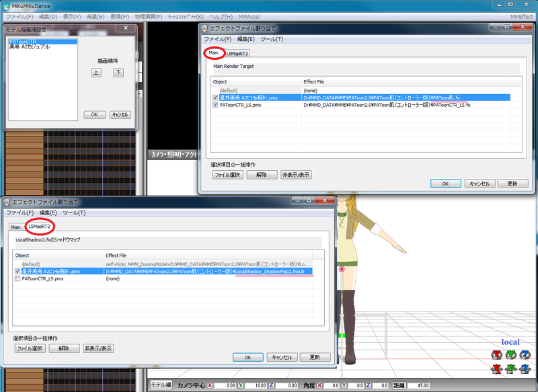
Task: Click the Y button in the 角度 group
Action: (x=344, y=385)
